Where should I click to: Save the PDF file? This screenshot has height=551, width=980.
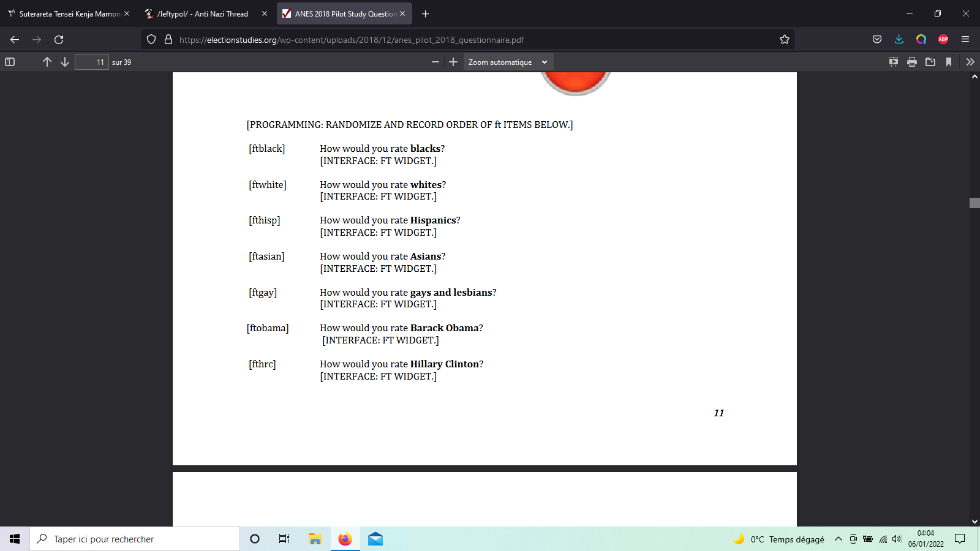click(x=930, y=62)
